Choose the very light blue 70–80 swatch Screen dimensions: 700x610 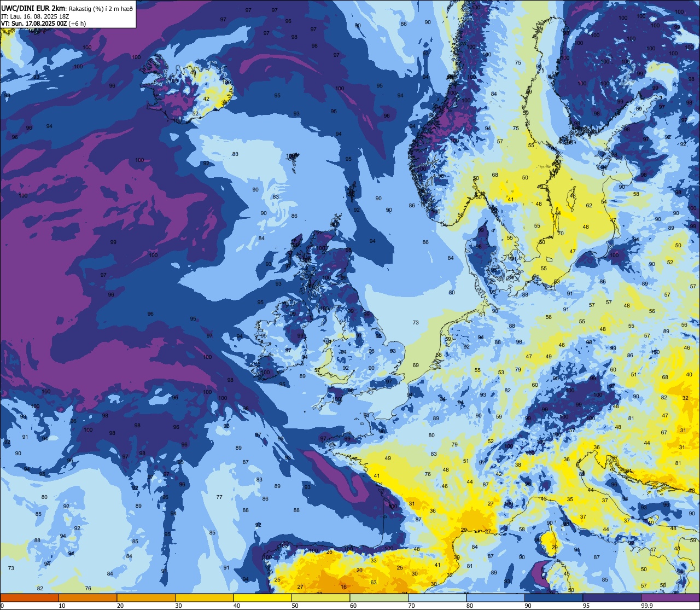437,597
